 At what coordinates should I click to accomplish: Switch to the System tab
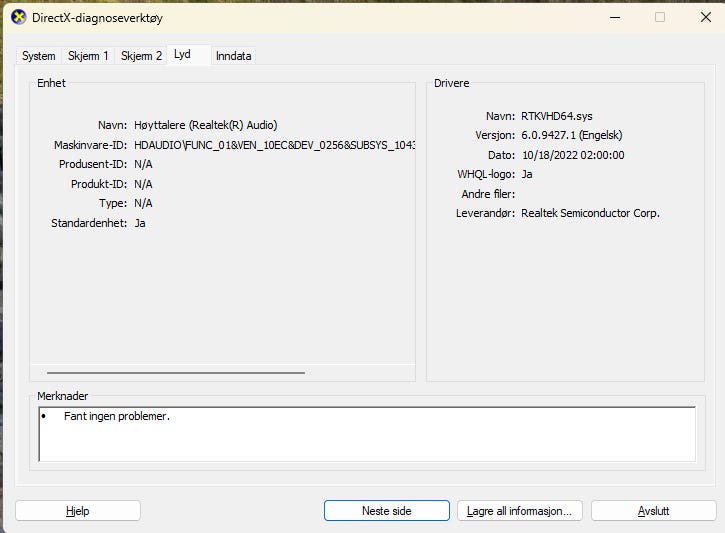[x=39, y=56]
